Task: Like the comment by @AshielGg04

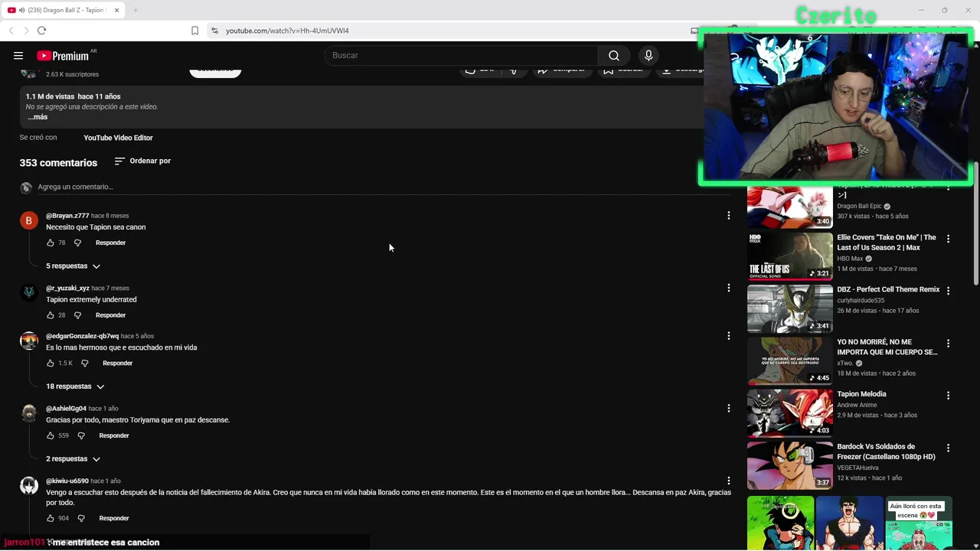Action: pos(51,435)
